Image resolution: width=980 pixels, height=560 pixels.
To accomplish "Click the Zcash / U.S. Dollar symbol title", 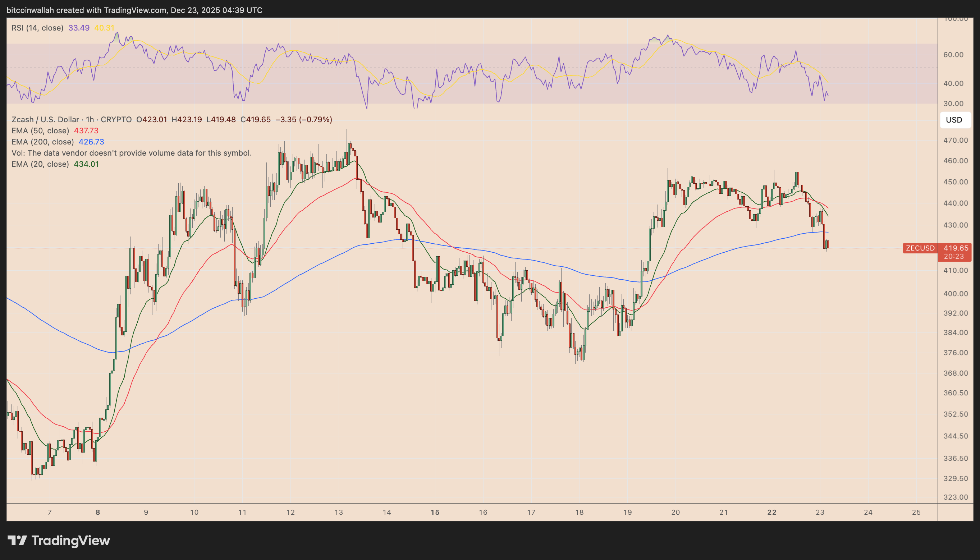I will pyautogui.click(x=44, y=120).
